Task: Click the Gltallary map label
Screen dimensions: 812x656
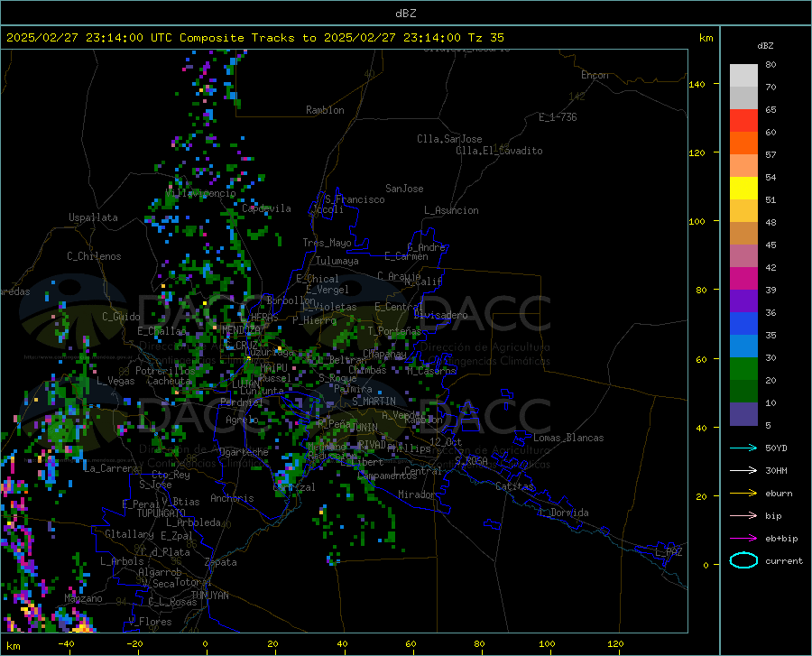Action: (x=129, y=534)
